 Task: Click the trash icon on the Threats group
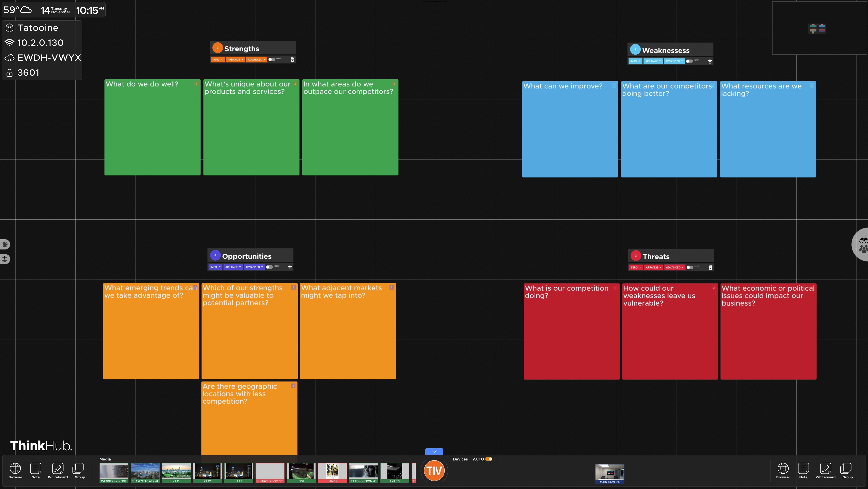[711, 267]
